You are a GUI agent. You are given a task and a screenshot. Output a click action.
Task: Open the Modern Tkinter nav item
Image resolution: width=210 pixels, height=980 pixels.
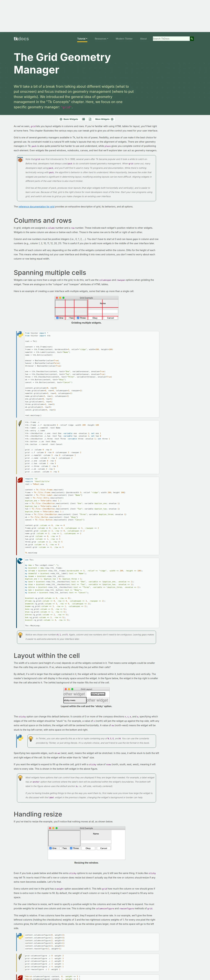click(x=124, y=39)
